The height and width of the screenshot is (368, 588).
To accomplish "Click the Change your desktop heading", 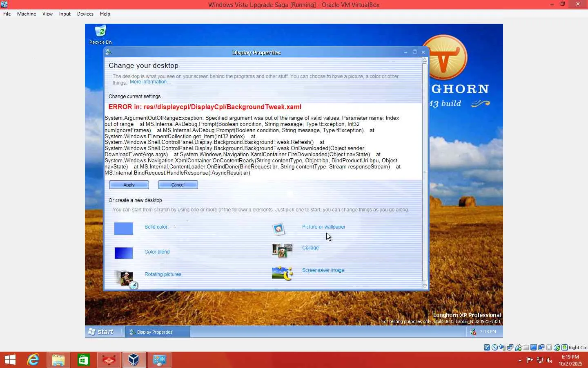I will [x=144, y=65].
